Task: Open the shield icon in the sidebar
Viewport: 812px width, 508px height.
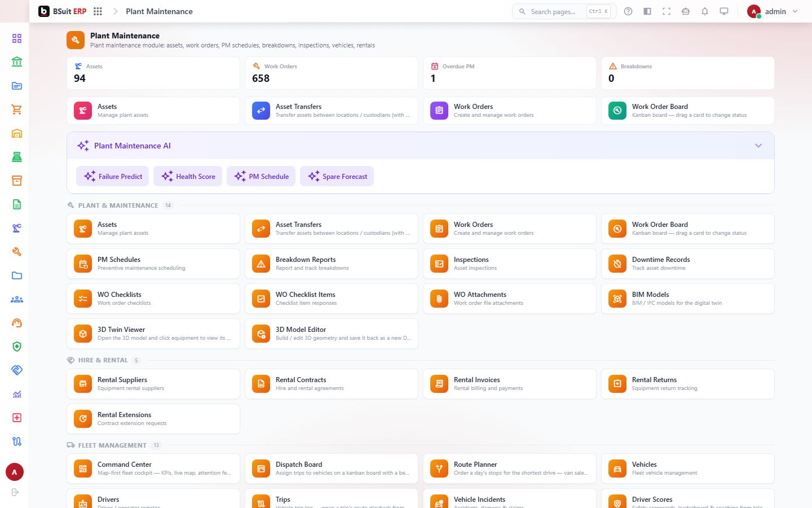Action: 17,347
